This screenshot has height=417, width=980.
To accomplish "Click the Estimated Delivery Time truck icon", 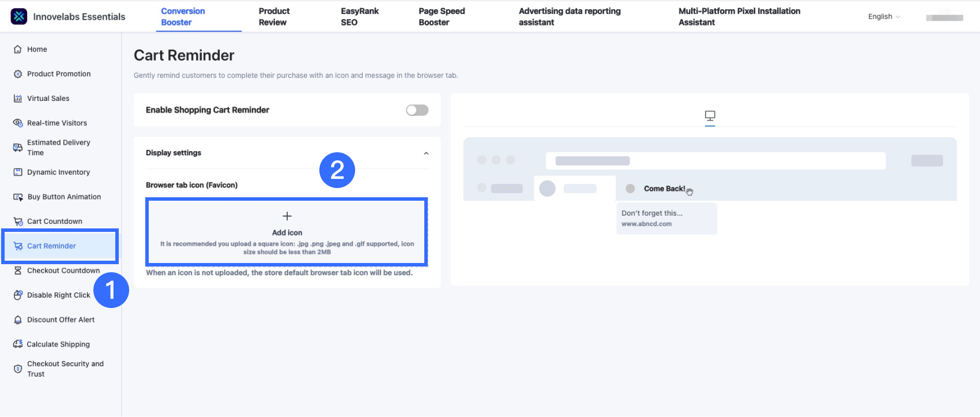I will pyautogui.click(x=18, y=148).
